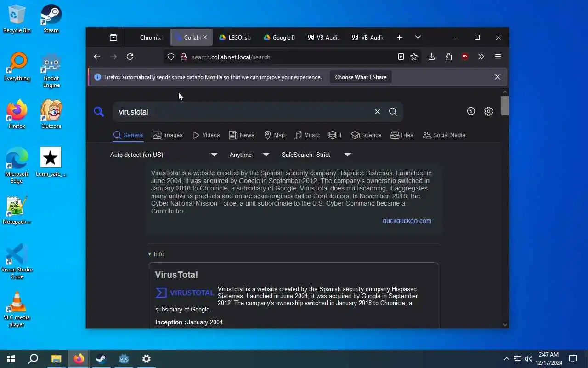Screen dimensions: 588x368
Task: Toggle reader view in address bar
Action: [401, 57]
